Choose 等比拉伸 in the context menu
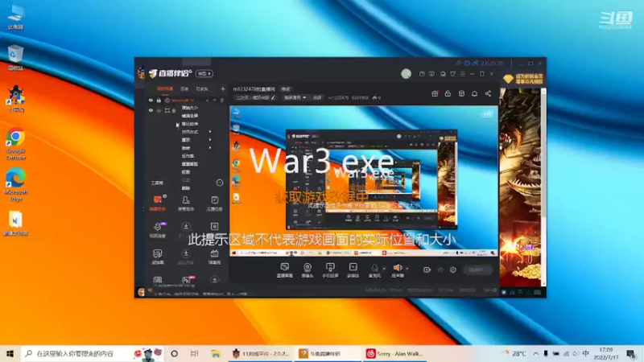This screenshot has height=362, width=644. [190, 124]
